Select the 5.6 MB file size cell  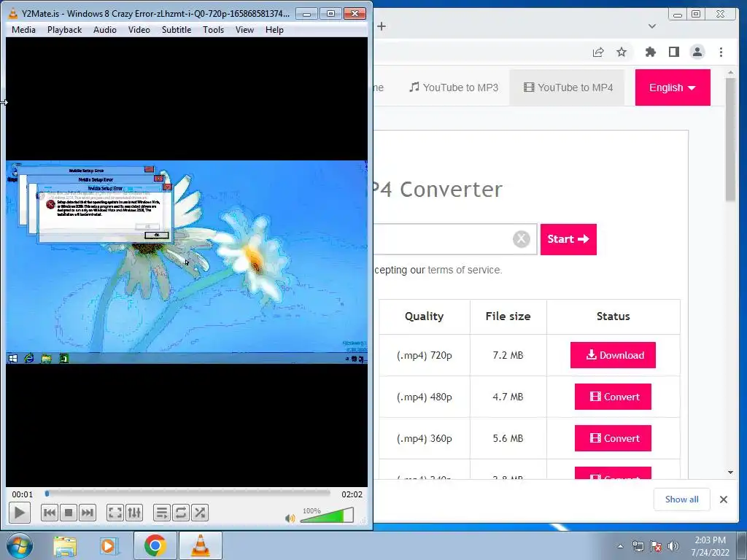(508, 438)
